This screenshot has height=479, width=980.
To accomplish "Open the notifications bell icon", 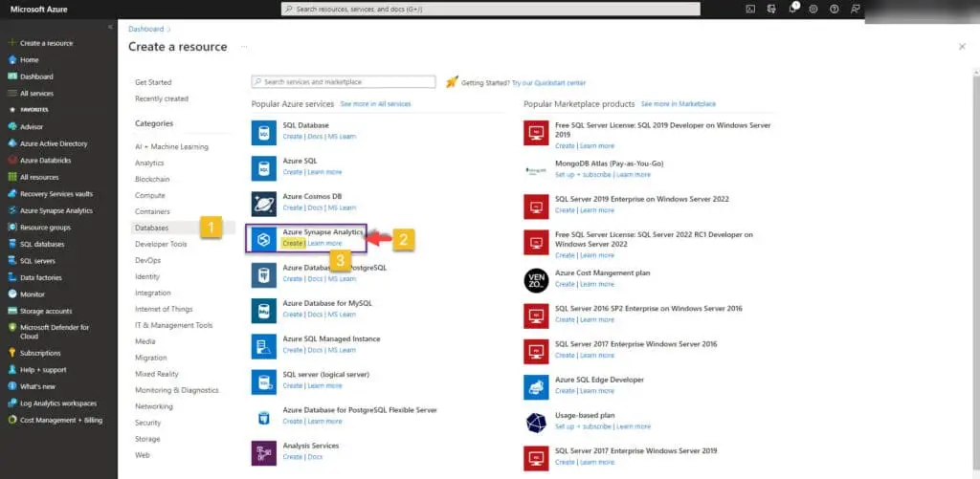I will (x=792, y=9).
